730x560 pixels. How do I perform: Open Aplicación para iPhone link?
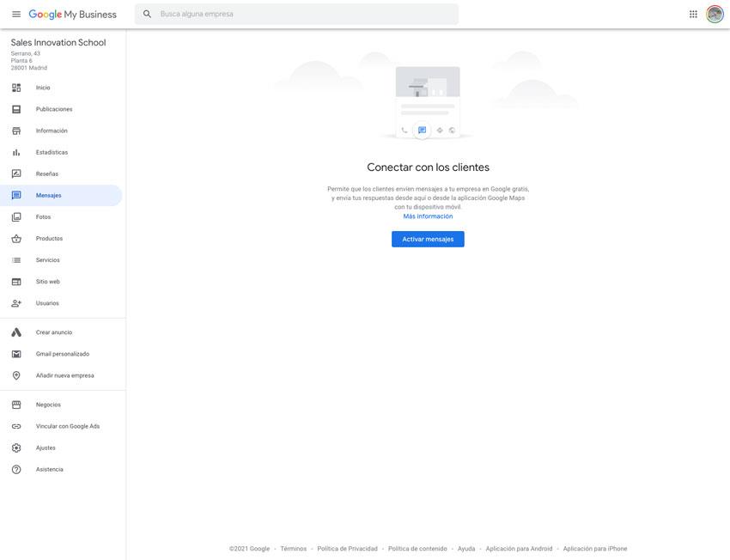(595, 549)
